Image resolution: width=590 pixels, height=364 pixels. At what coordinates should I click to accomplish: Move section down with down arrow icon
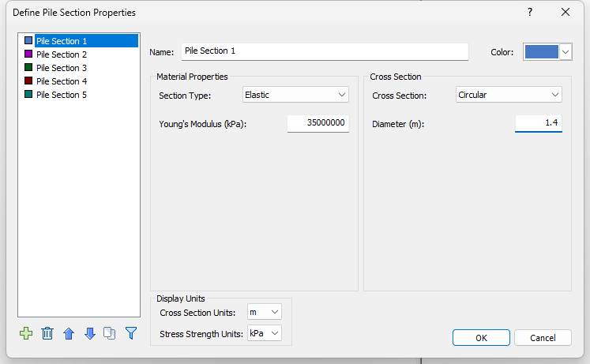tap(89, 333)
